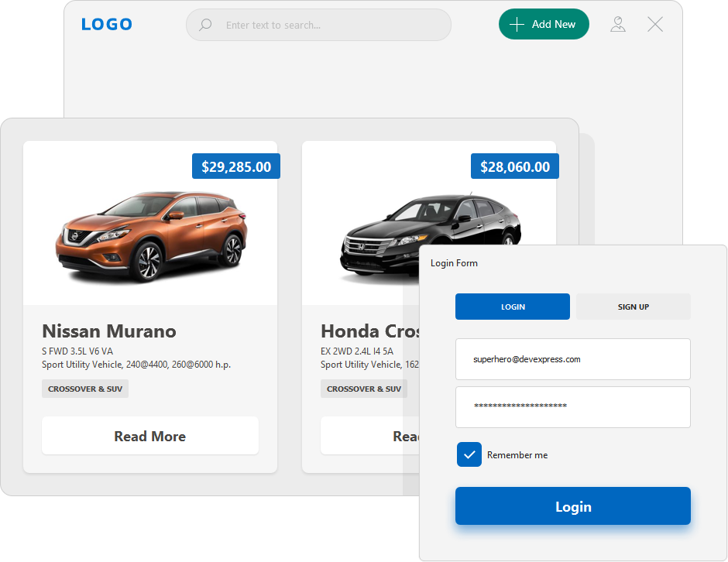Screen dimensions: 728x562
Task: Click Read More under Nissan Murano
Action: (x=149, y=436)
